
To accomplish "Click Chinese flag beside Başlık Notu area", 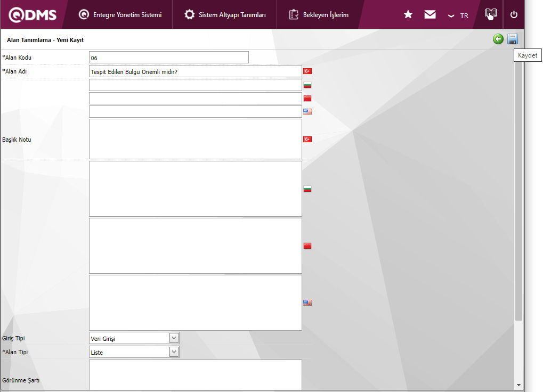I will tap(307, 246).
